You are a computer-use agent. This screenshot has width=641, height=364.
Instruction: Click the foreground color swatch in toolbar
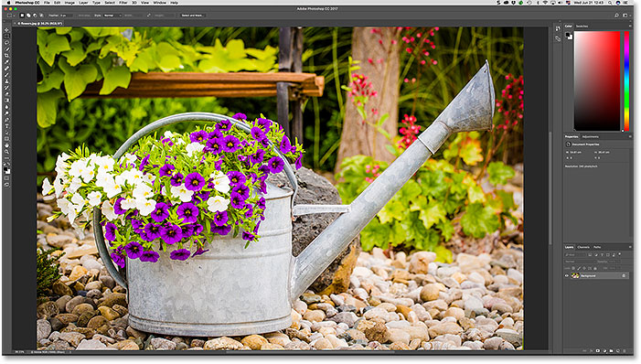click(5, 168)
